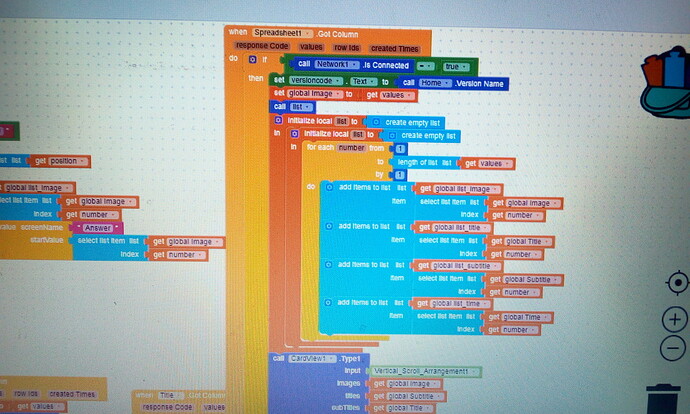Click gear on add items to global list_title
The height and width of the screenshot is (414, 690).
click(x=329, y=226)
